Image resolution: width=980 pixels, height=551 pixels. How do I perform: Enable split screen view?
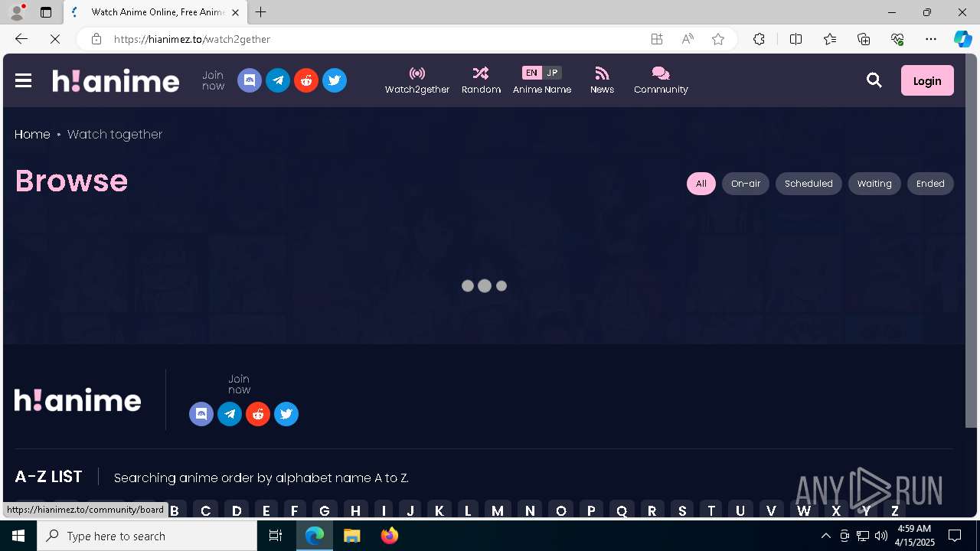795,39
